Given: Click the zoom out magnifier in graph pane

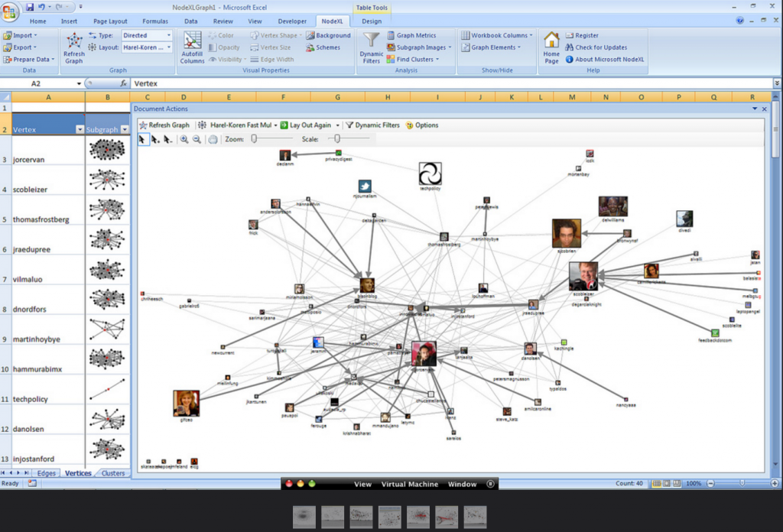Looking at the screenshot, I should [197, 139].
